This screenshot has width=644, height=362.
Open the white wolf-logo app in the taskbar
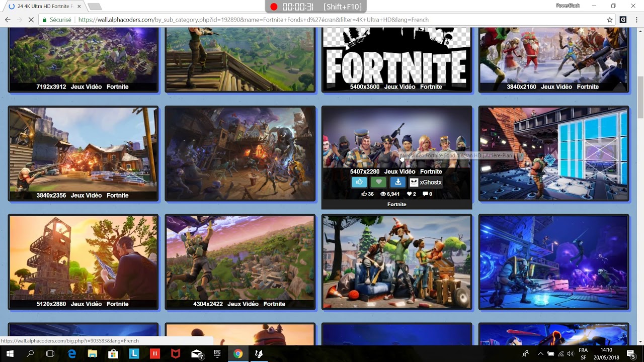(x=259, y=353)
